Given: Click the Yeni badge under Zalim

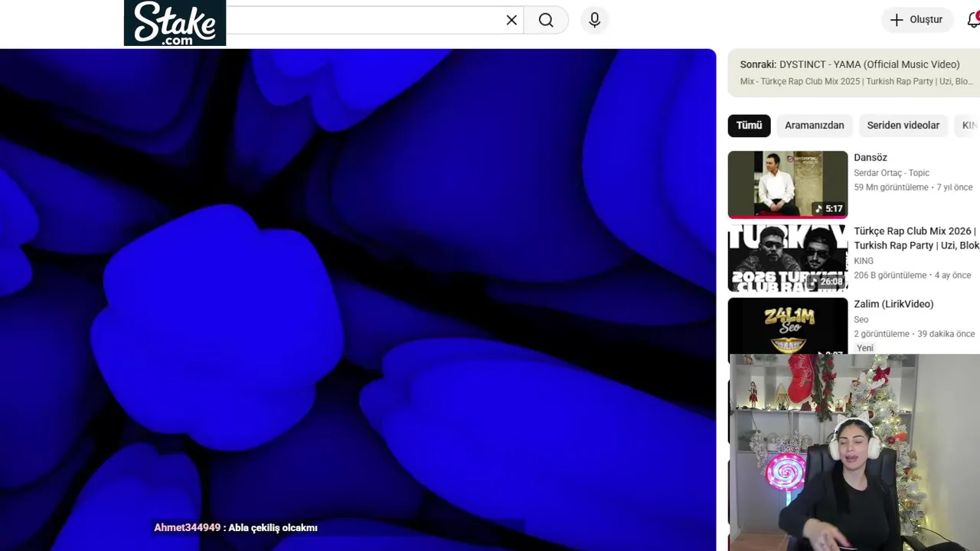Looking at the screenshot, I should pyautogui.click(x=865, y=348).
